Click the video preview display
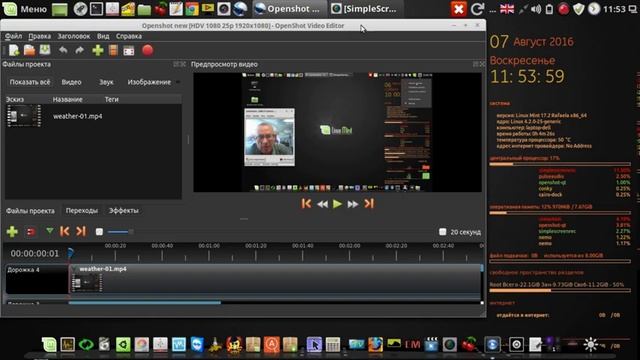Image resolution: width=640 pixels, height=360 pixels. (337, 132)
